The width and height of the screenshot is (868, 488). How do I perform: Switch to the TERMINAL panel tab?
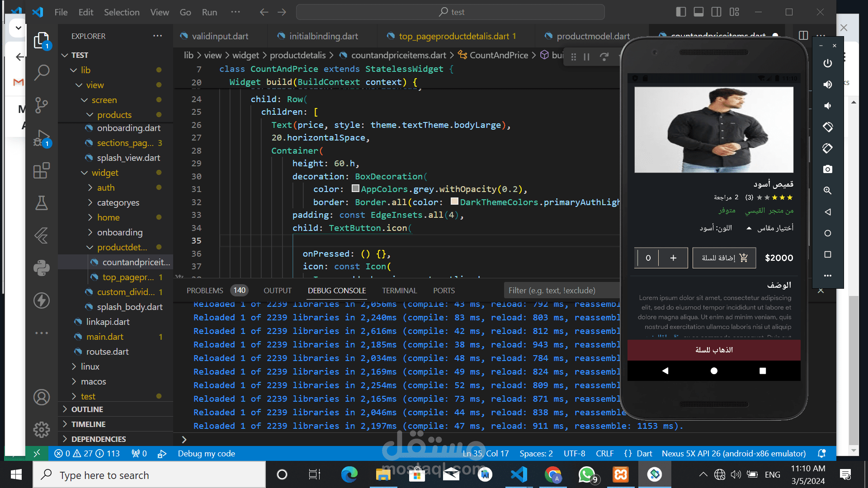pyautogui.click(x=399, y=291)
